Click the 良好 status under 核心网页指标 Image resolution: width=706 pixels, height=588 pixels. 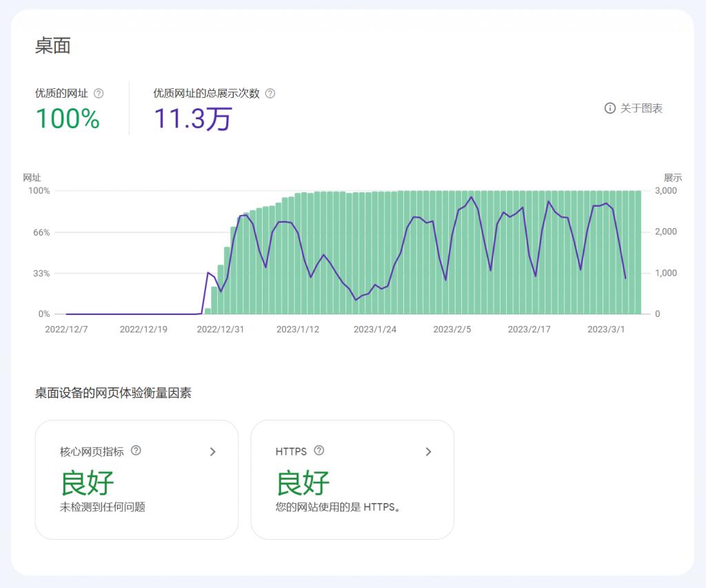point(86,483)
